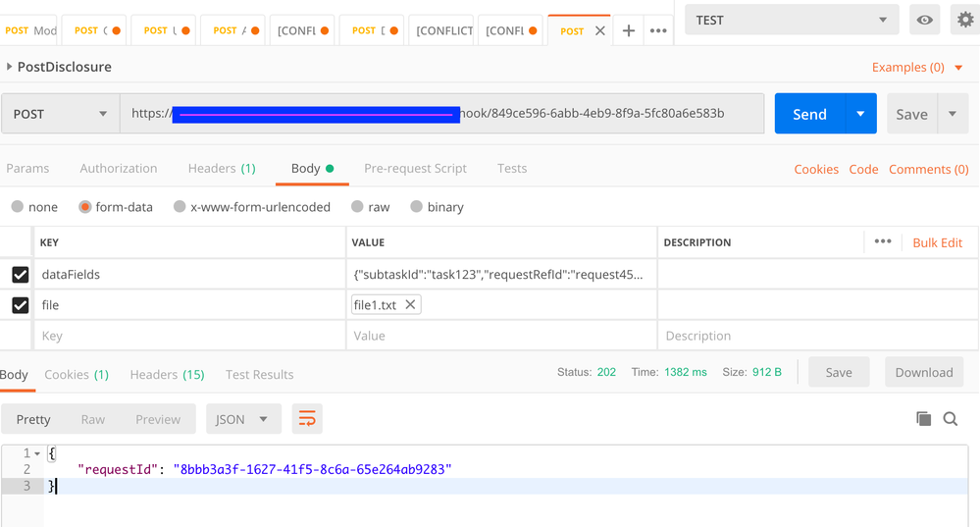Save the response with Save button

[x=839, y=373]
